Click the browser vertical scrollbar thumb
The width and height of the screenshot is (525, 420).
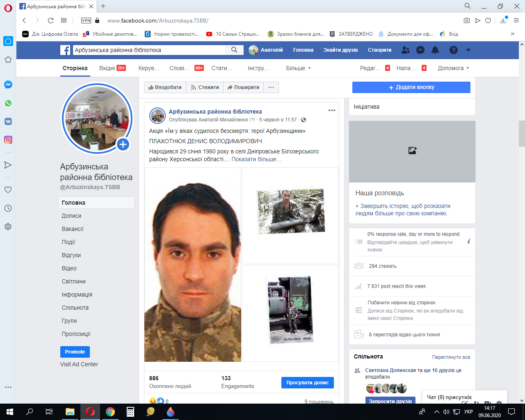522,134
